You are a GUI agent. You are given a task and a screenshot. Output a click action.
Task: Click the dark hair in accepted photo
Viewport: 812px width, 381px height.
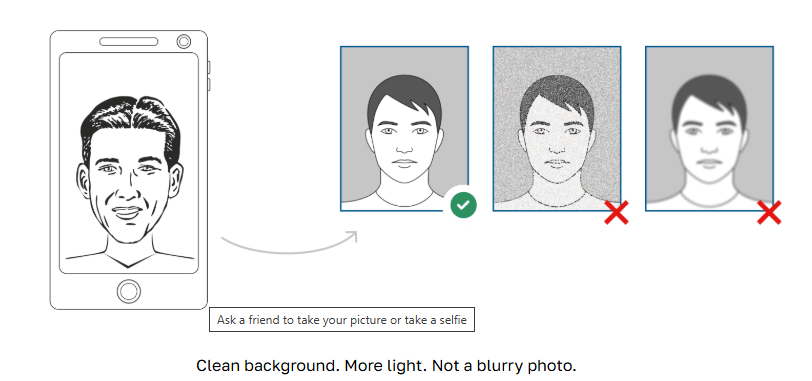tap(404, 97)
